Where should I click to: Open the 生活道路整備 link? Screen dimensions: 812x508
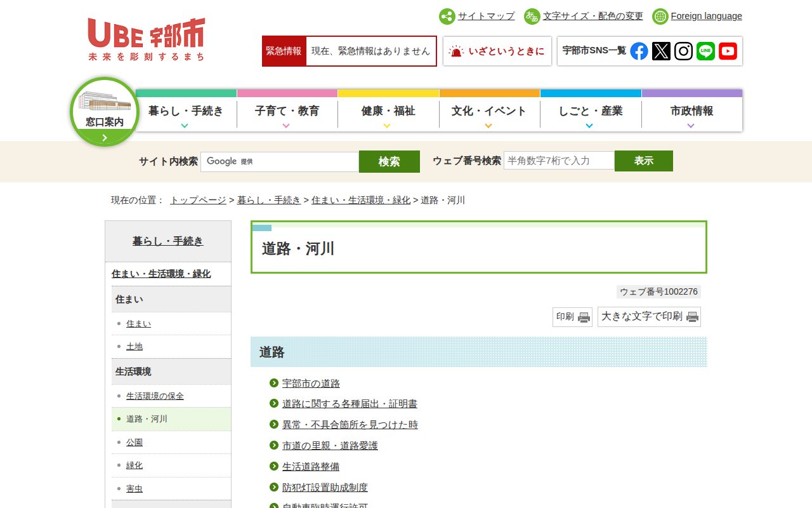tap(311, 467)
